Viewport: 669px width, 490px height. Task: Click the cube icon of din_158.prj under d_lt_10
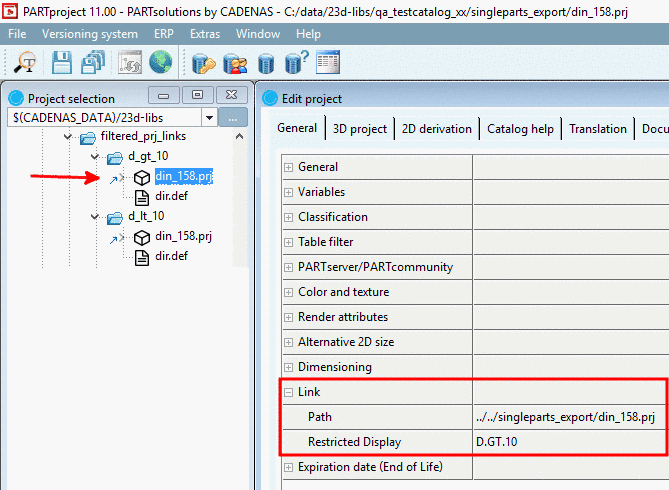point(142,238)
